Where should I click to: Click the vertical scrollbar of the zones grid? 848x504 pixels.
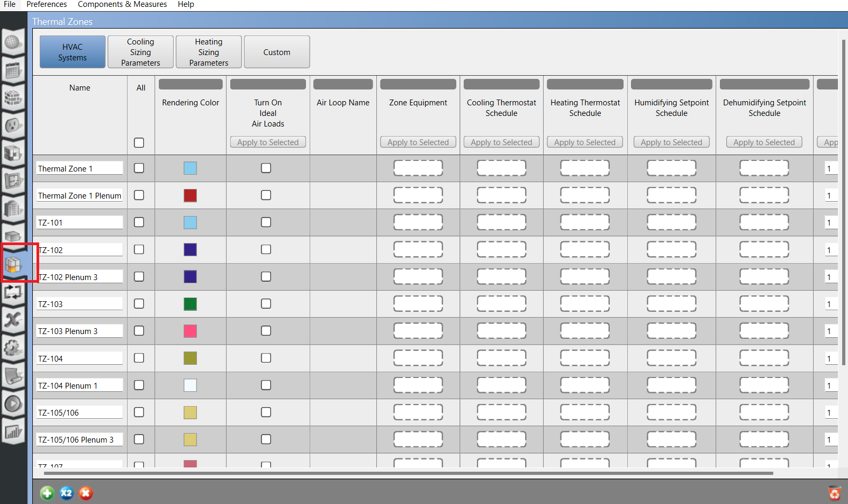pyautogui.click(x=845, y=202)
